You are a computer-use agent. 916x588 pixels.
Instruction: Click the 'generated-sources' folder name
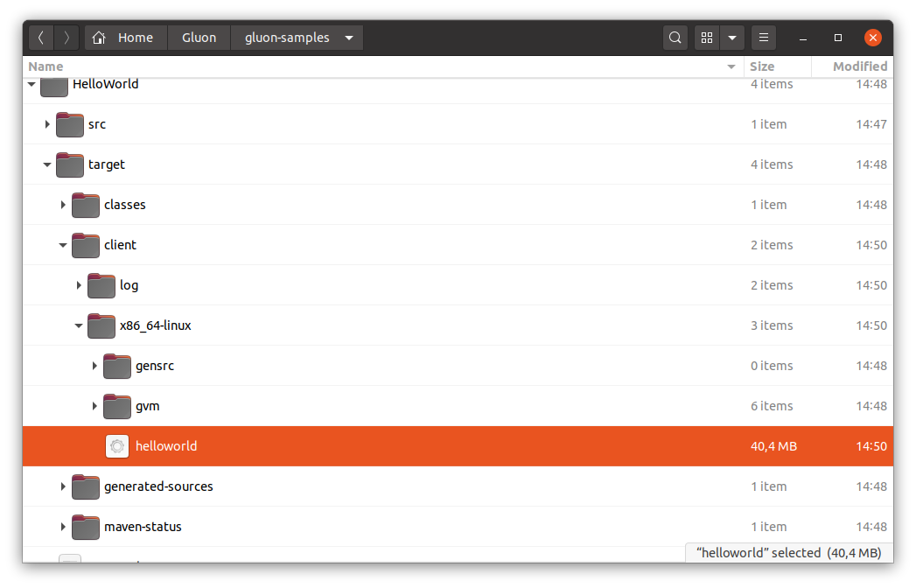point(159,486)
